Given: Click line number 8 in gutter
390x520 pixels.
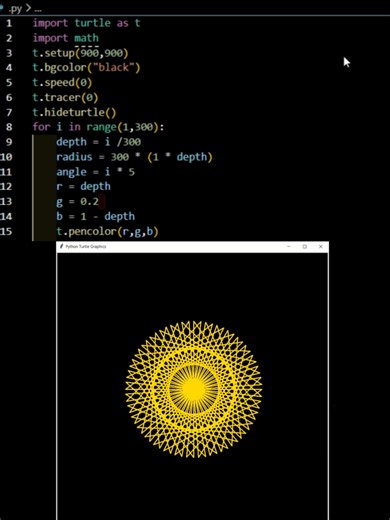Looking at the screenshot, I should [x=9, y=127].
